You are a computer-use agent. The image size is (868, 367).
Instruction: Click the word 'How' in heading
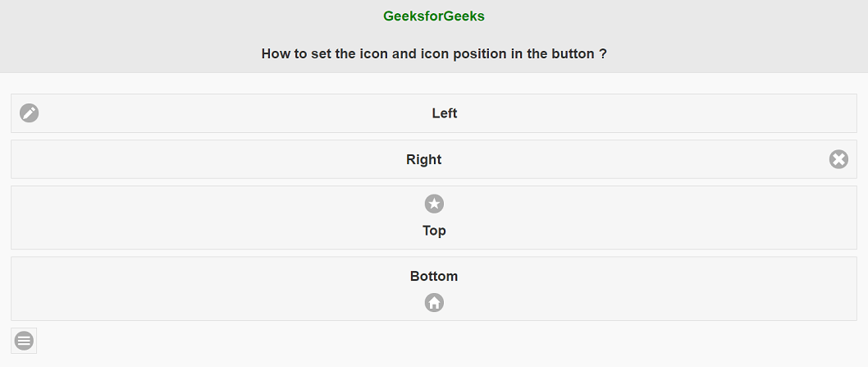(x=276, y=54)
